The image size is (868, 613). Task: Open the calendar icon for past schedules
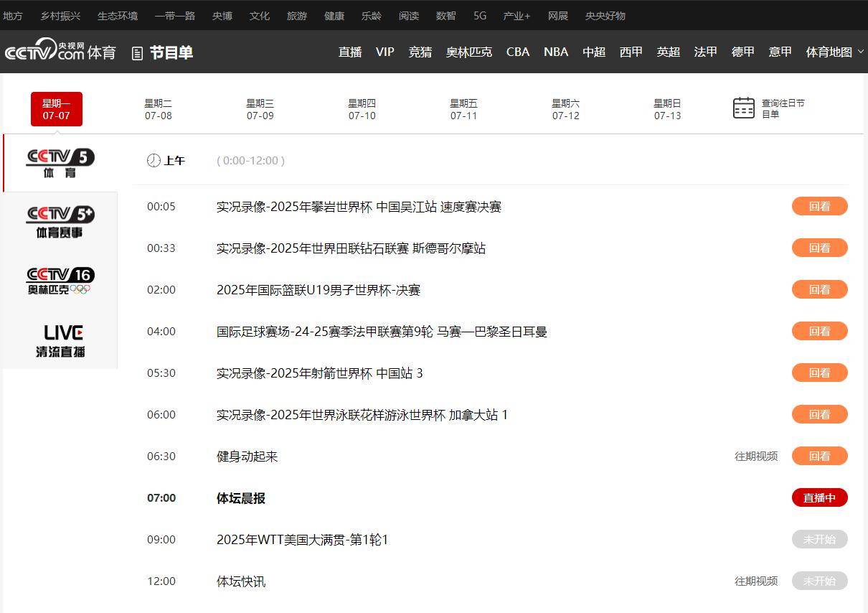coord(744,108)
